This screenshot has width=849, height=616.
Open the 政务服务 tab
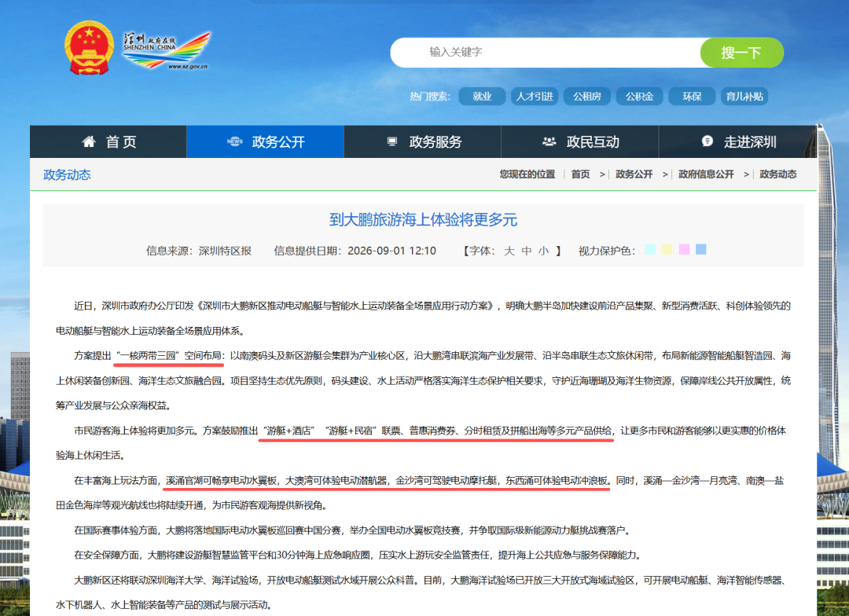(x=422, y=141)
